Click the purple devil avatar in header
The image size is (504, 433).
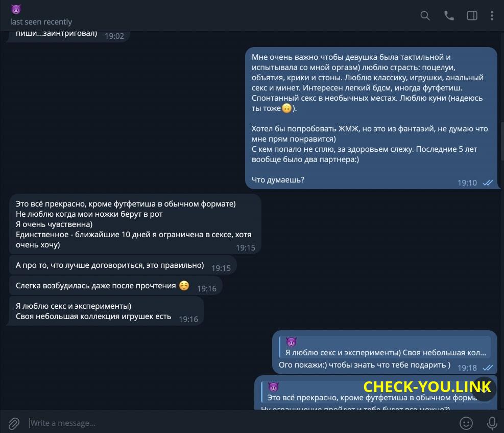point(16,9)
